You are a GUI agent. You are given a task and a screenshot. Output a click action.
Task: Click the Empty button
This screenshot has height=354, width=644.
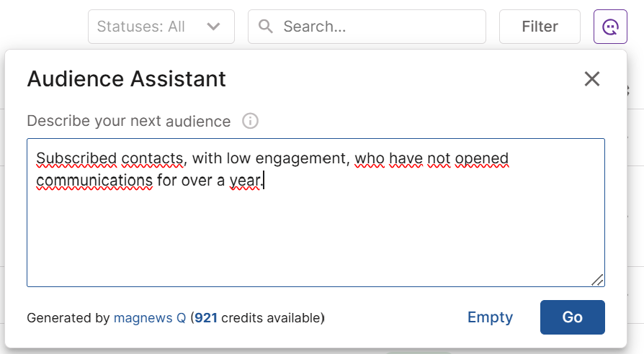[x=490, y=317]
